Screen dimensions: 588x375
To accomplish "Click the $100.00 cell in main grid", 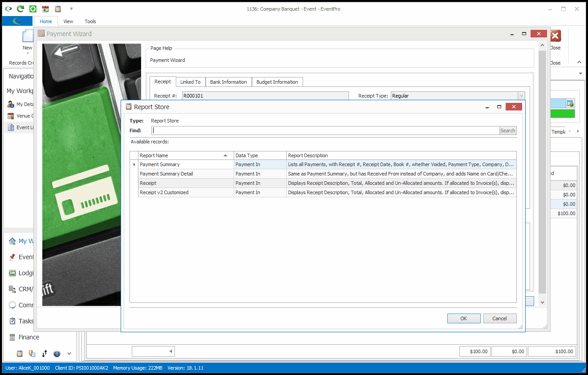I will 564,213.
